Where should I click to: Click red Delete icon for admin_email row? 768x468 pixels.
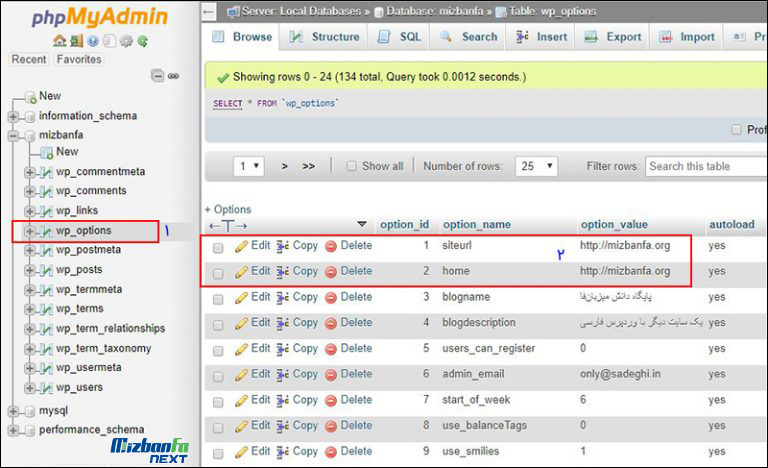click(x=331, y=375)
